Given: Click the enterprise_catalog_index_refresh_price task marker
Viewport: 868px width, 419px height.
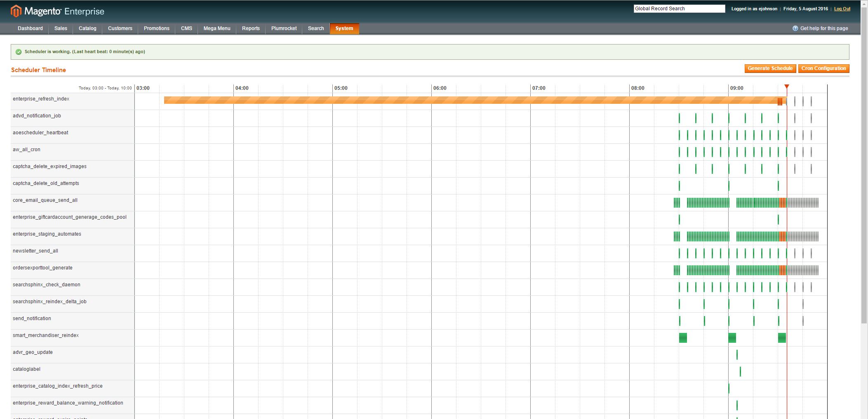Looking at the screenshot, I should [x=729, y=389].
